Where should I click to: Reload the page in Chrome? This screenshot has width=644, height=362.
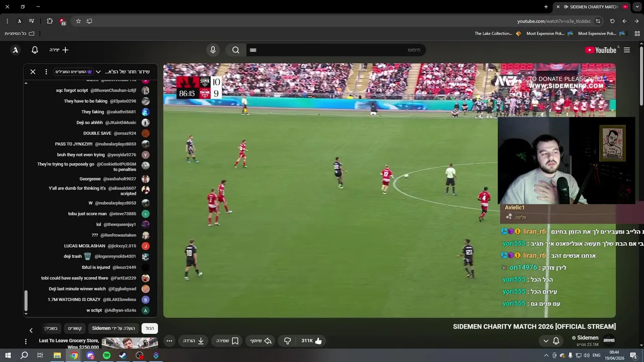click(612, 21)
